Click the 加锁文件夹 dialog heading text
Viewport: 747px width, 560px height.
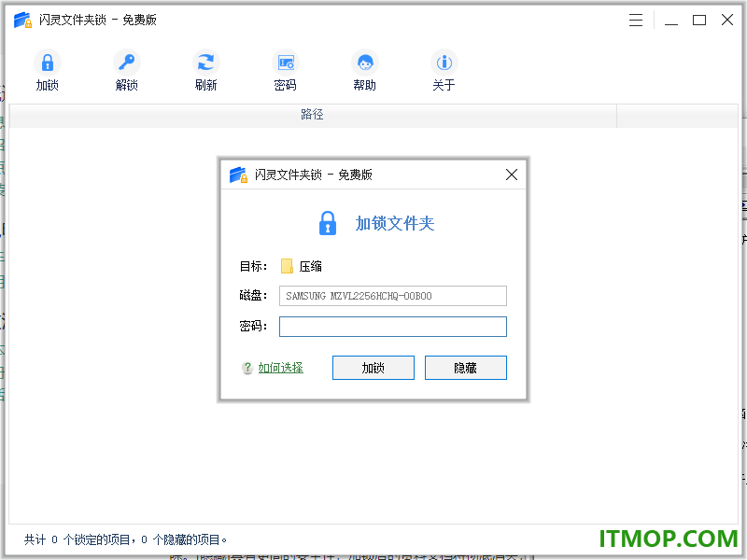395,223
